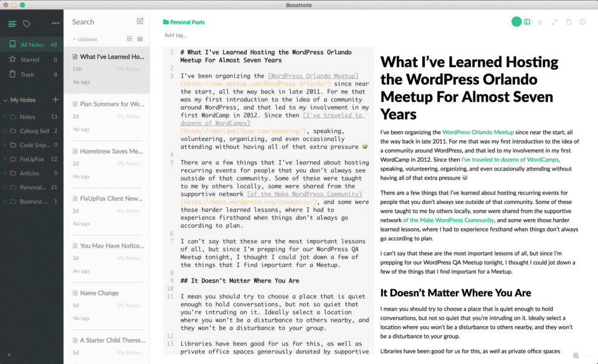Screen dimensions: 598x364
Task: Focus the Search field
Action: click(x=101, y=22)
